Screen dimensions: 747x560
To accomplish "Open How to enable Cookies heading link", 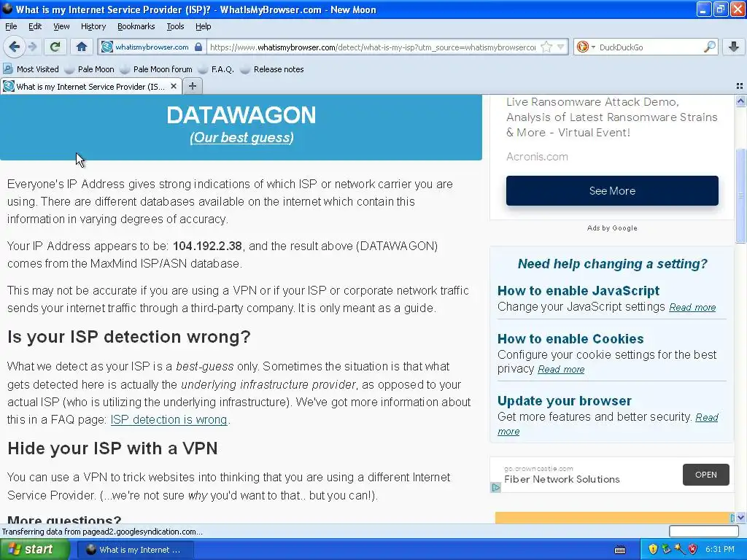I will point(570,338).
